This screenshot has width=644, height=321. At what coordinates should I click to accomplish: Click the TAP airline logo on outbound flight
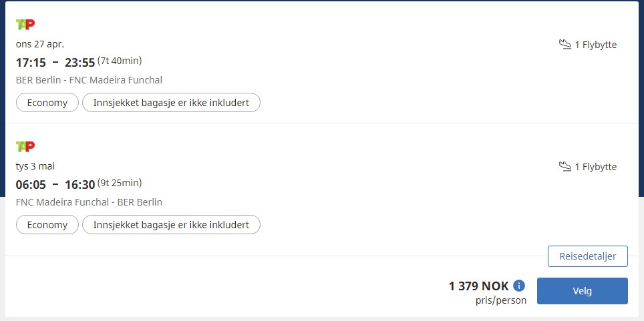[x=25, y=25]
